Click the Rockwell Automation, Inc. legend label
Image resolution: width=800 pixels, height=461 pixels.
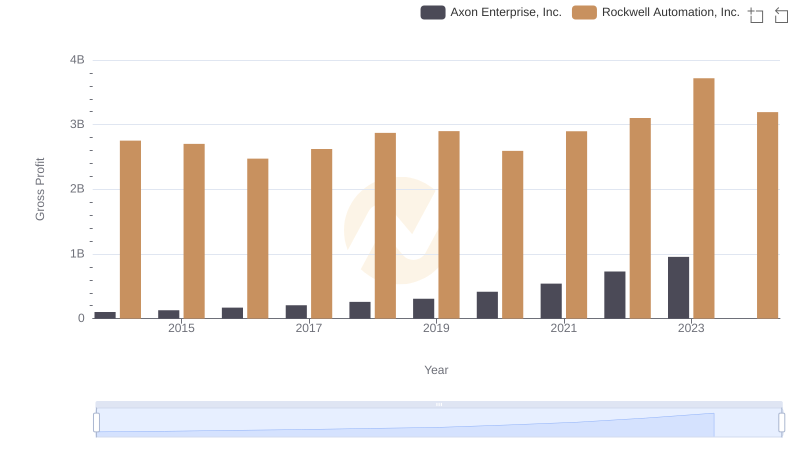tap(670, 12)
